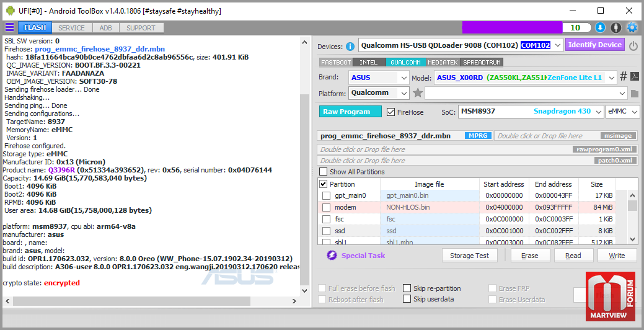The height and width of the screenshot is (330, 644).
Task: Click the blue device info icon
Action: point(350,47)
